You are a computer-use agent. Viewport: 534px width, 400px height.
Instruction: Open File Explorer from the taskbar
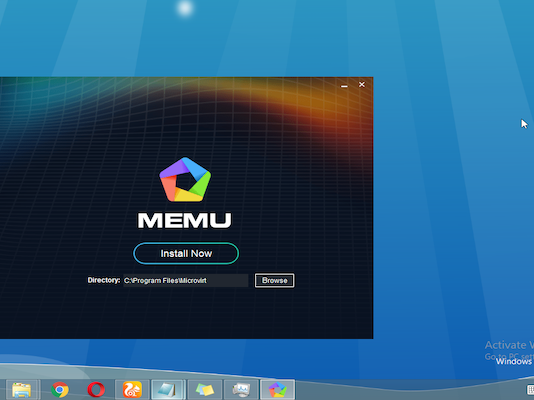(21, 389)
